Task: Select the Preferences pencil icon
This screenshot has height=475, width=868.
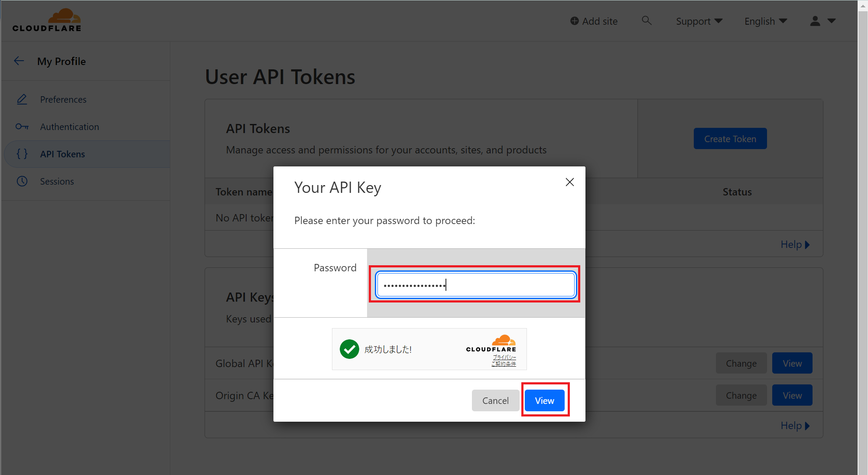Action: 22,99
